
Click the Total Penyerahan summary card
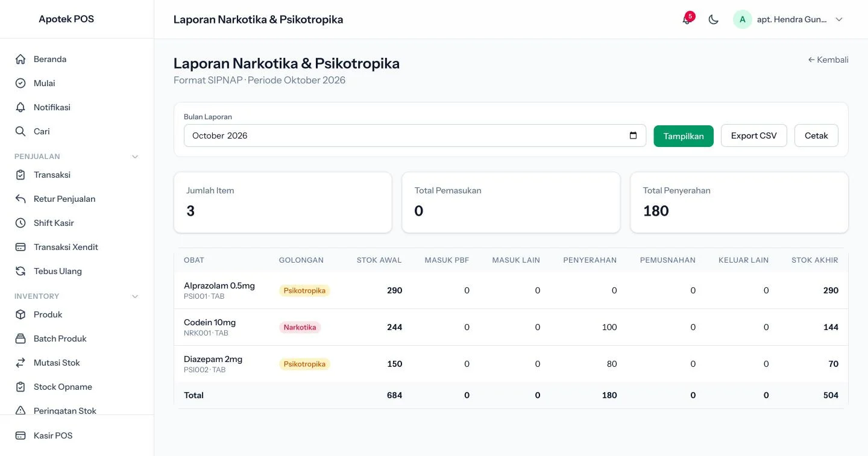coord(739,202)
